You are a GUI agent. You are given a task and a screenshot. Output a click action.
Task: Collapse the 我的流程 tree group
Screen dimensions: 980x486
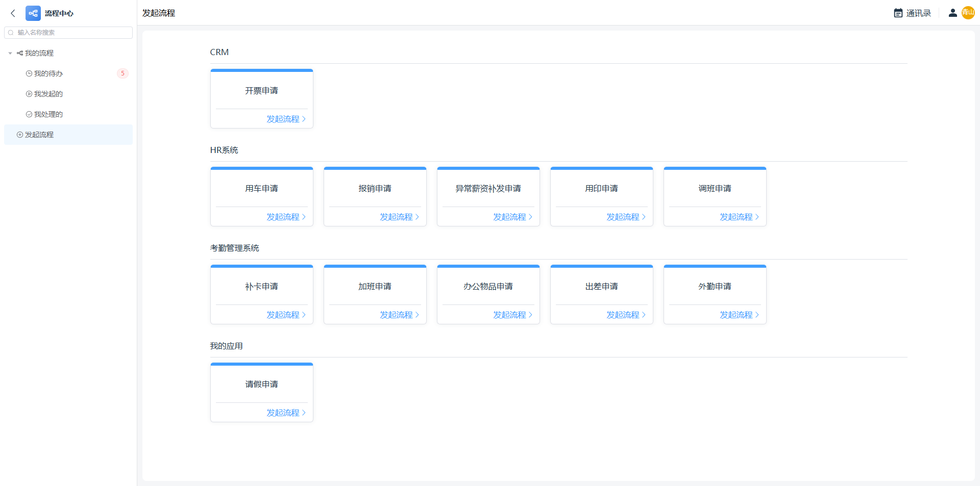click(10, 53)
